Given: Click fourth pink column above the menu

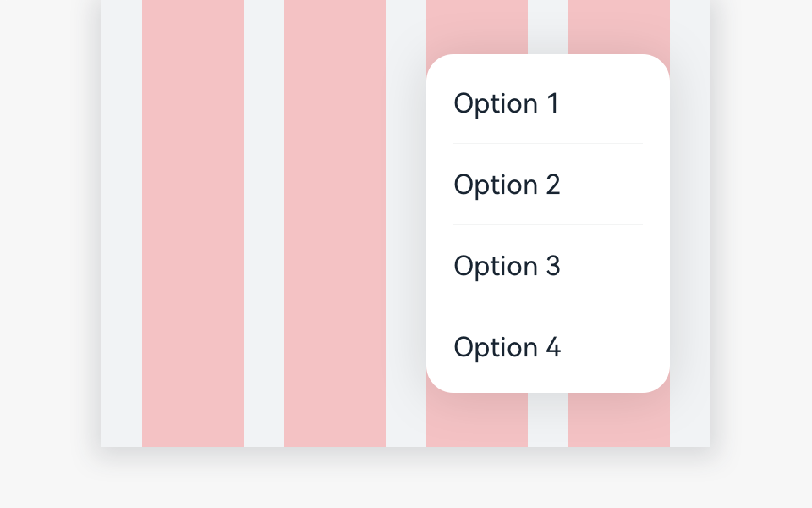Looking at the screenshot, I should (619, 25).
